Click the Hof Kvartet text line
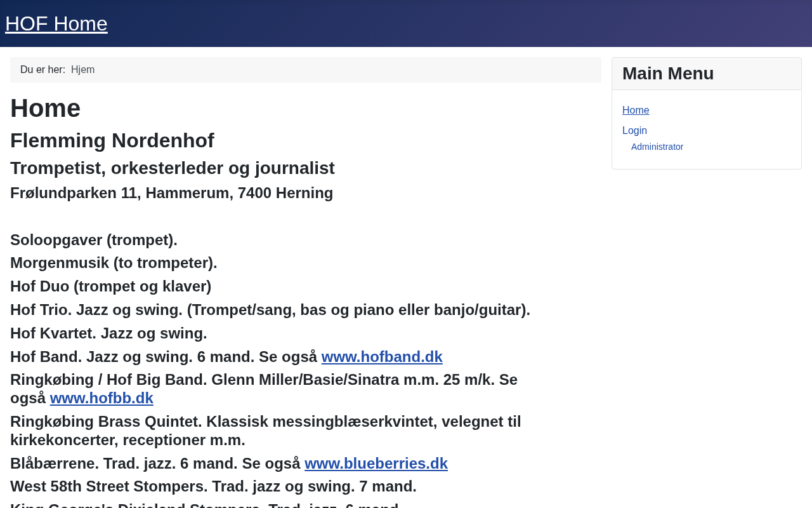 coord(108,333)
